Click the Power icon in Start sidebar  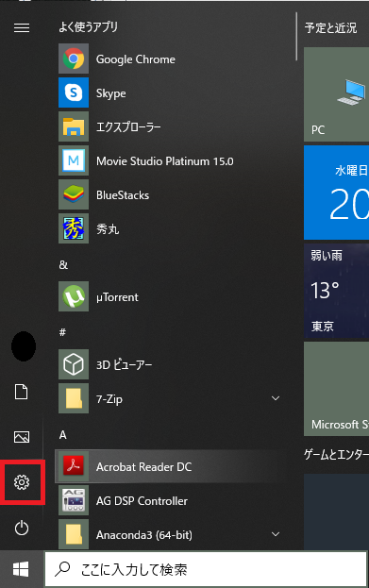coord(22,528)
